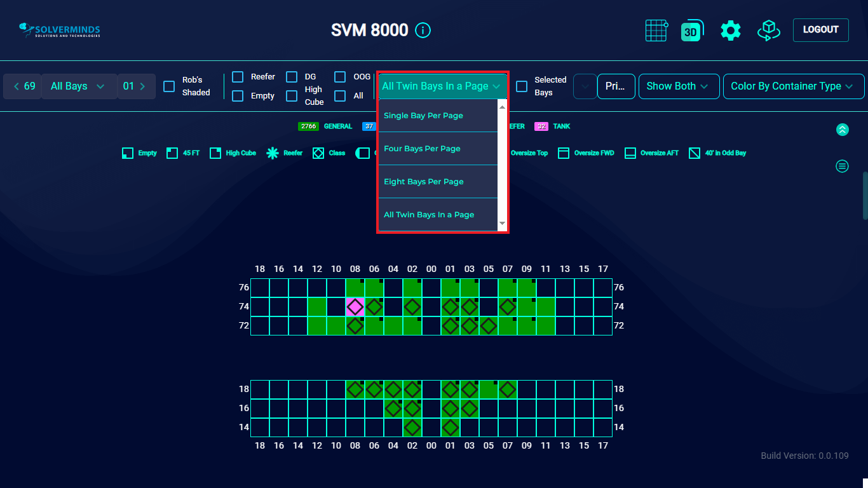
Task: Open the Color By Container Type dropdown
Action: pyautogui.click(x=794, y=86)
